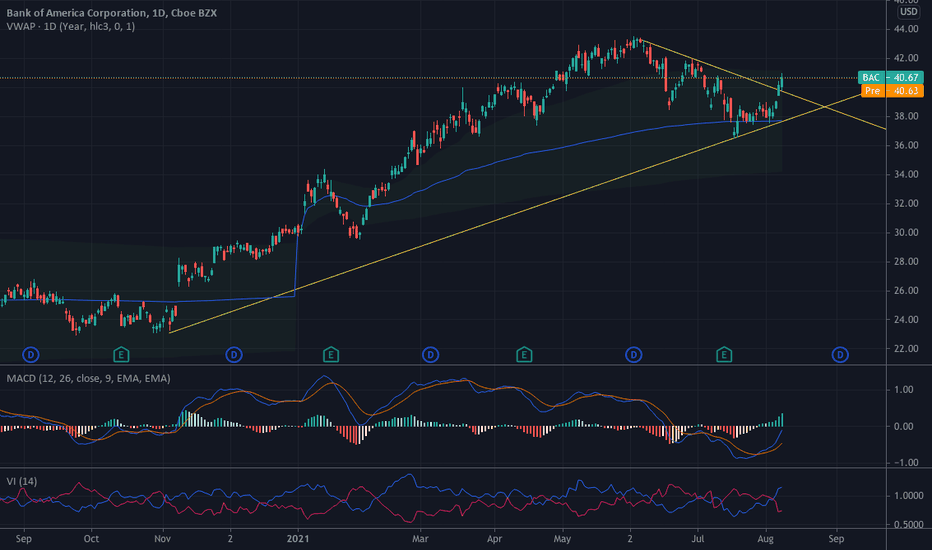Screen dimensions: 932x550
Task: Click the 36.00 price axis label
Action: 906,146
